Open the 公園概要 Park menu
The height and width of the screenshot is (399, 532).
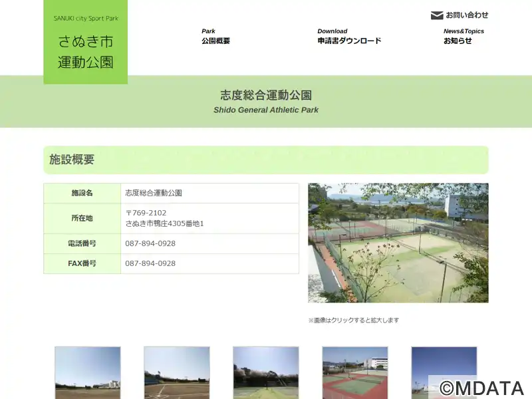(x=215, y=37)
